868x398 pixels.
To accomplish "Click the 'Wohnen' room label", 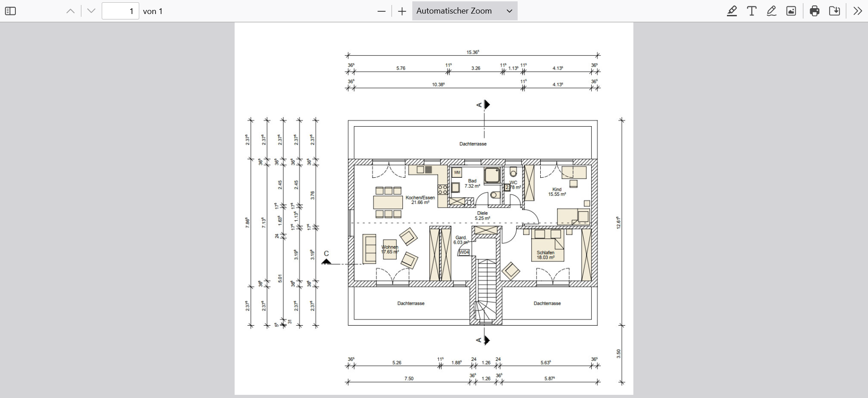I will 390,247.
